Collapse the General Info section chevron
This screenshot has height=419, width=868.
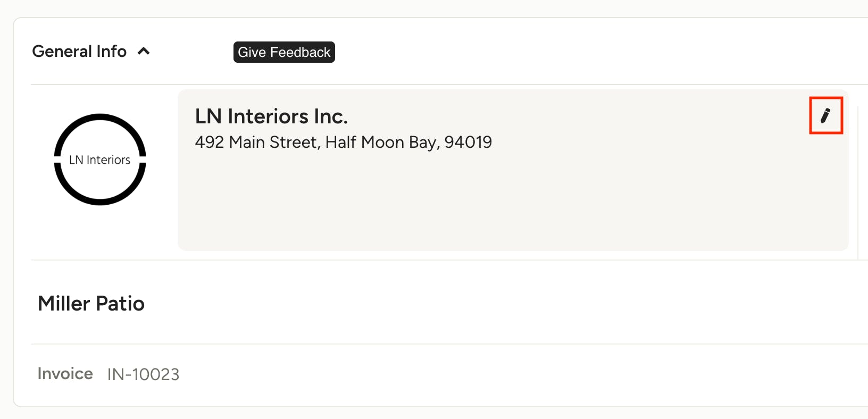point(144,52)
